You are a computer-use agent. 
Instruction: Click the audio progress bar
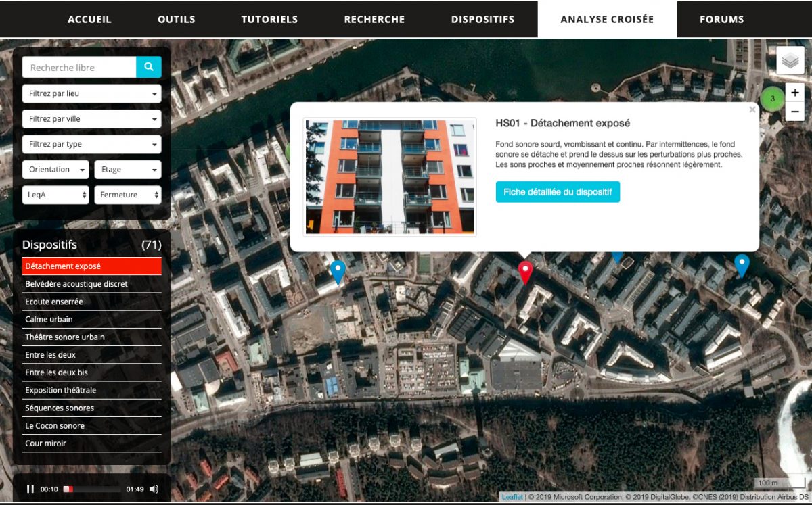coord(93,489)
